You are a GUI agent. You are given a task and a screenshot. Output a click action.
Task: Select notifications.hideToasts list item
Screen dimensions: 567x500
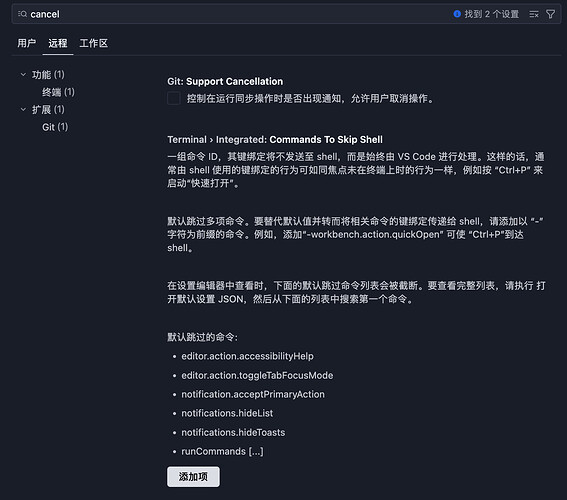(x=233, y=432)
